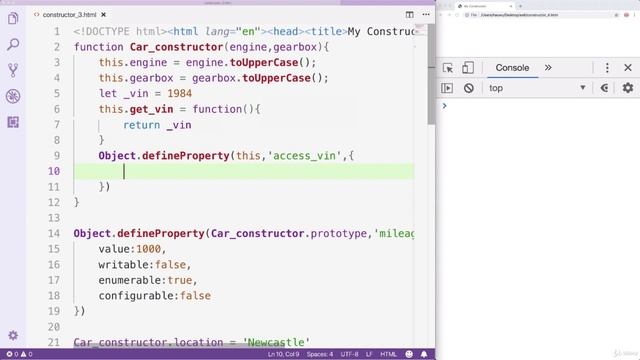The image size is (640, 360).
Task: Select the constructor_3.html editor tab
Action: pos(69,15)
